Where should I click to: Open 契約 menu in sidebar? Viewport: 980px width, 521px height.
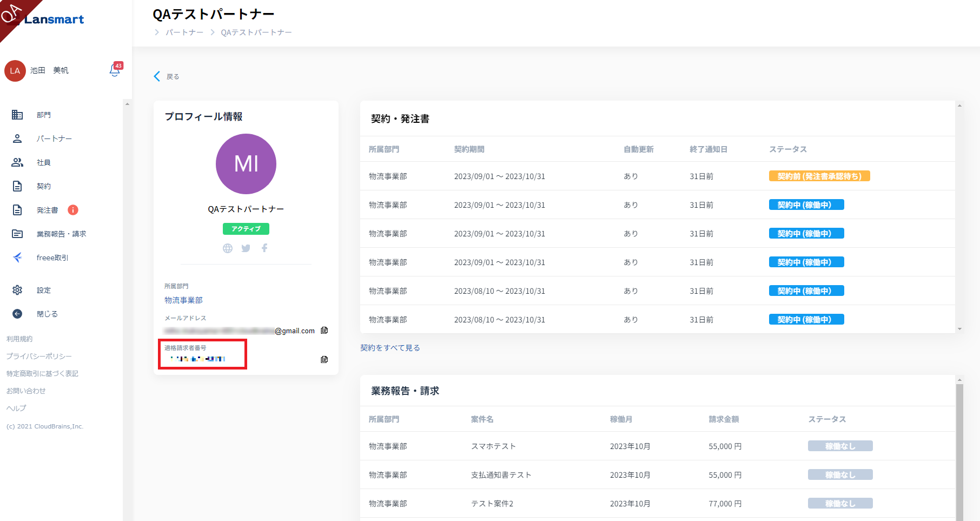(x=44, y=187)
